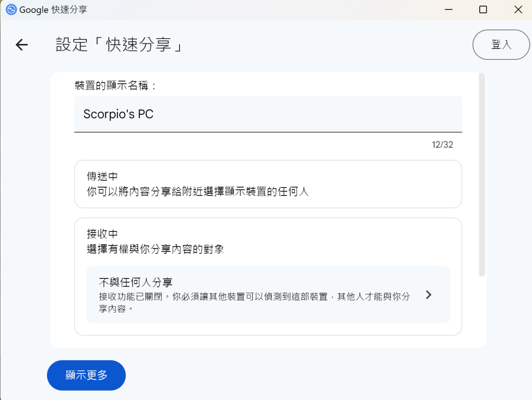Image resolution: width=532 pixels, height=400 pixels.
Task: Click the 選擇有權與你分享內容的對象 description text
Action: (155, 249)
